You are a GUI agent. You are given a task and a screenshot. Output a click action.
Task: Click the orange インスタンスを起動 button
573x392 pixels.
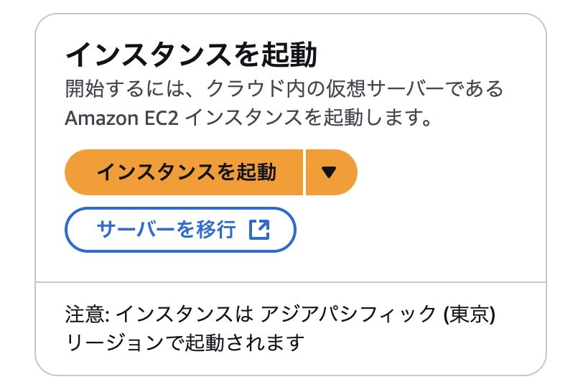point(184,172)
